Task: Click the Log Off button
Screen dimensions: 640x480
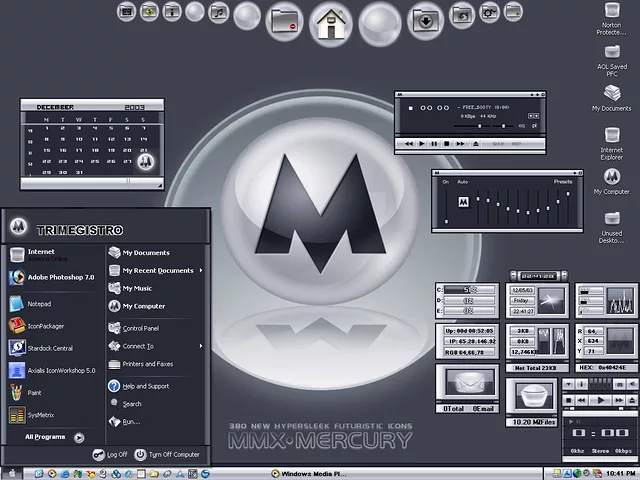Action: [x=110, y=454]
